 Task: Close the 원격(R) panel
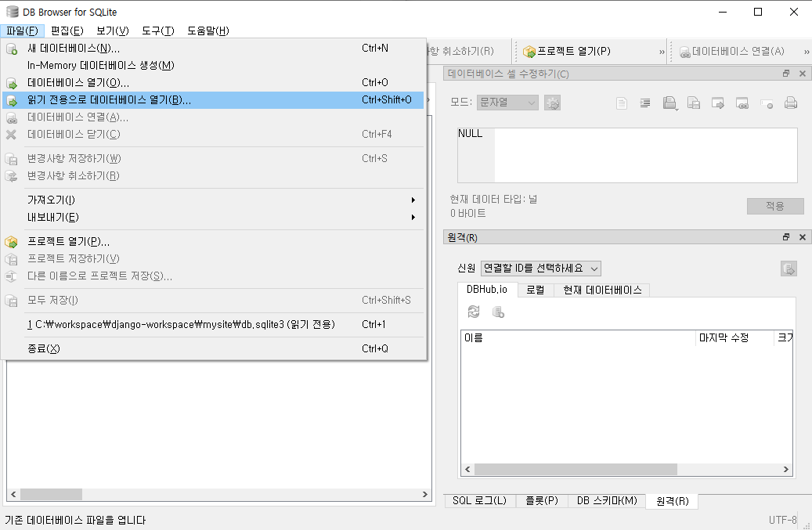tap(802, 237)
